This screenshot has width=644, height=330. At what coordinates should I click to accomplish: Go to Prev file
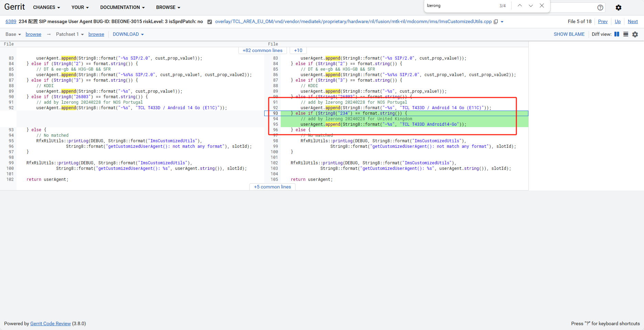[x=603, y=21]
